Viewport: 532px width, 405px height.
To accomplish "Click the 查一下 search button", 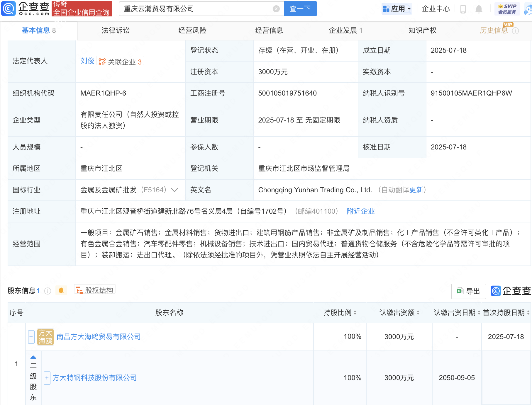I will point(300,8).
